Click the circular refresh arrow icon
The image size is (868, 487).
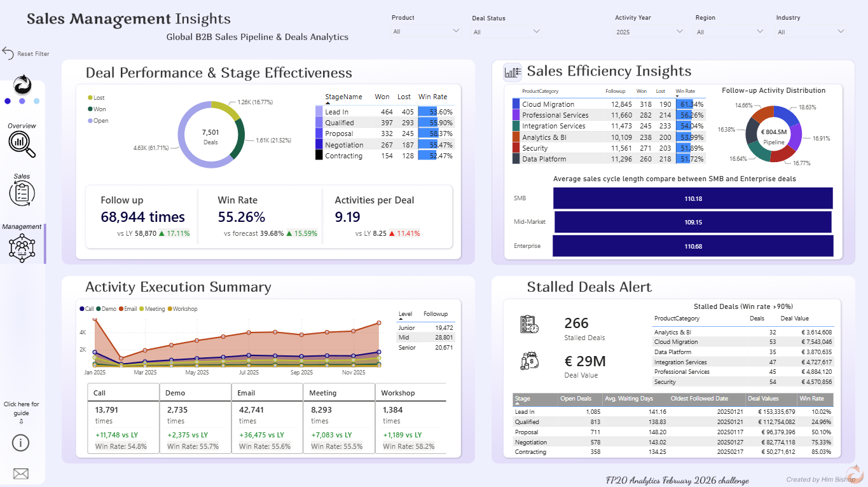22,85
